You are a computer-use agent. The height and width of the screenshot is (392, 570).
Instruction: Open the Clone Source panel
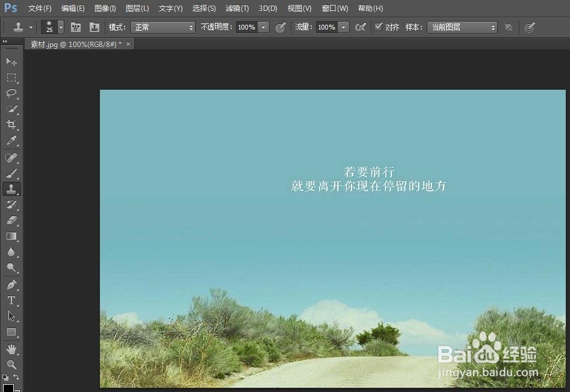coord(94,27)
